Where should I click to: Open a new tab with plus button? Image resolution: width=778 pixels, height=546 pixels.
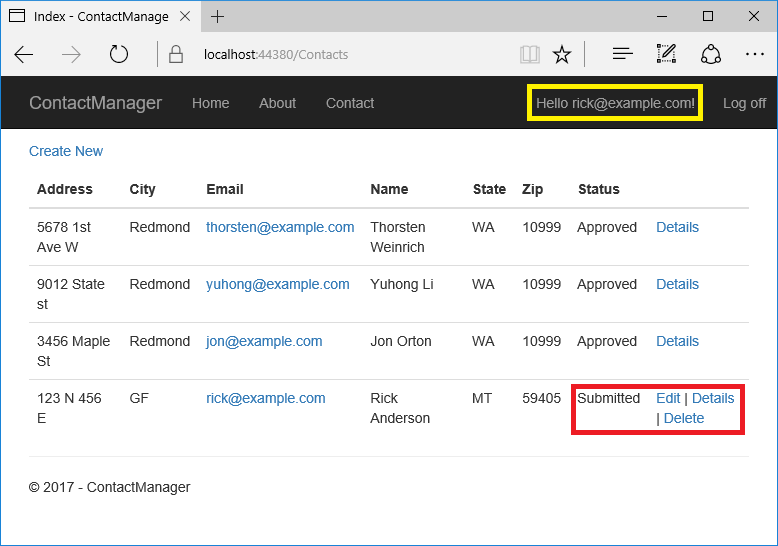[218, 17]
